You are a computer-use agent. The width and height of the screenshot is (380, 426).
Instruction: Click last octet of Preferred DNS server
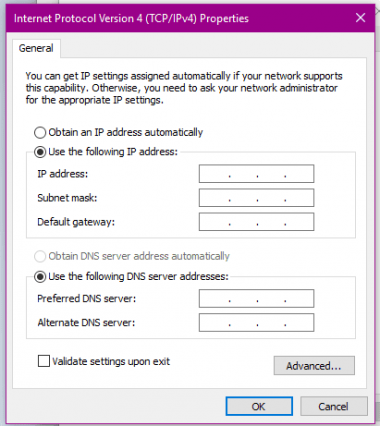299,298
